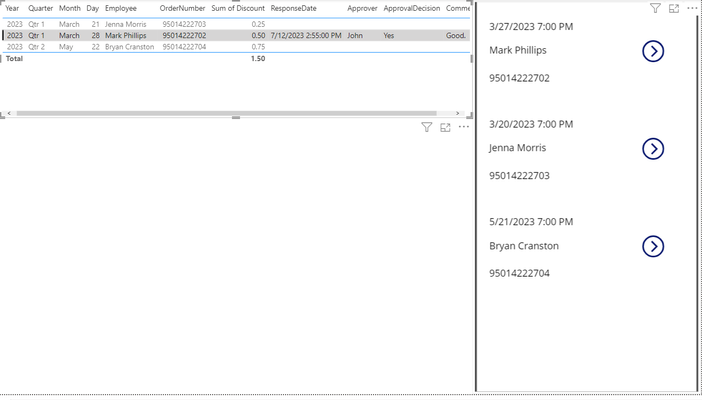
Task: Sort by Sum of Discount column header
Action: pyautogui.click(x=238, y=8)
